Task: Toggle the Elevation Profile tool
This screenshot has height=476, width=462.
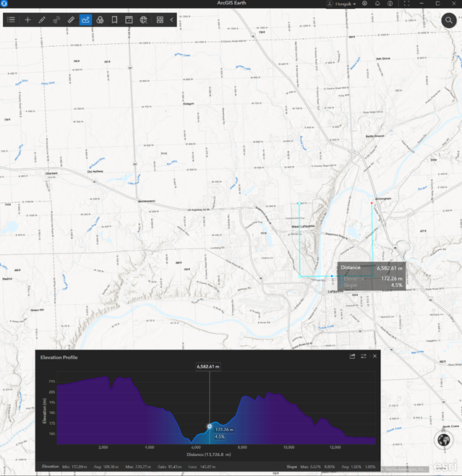Action: (85, 20)
